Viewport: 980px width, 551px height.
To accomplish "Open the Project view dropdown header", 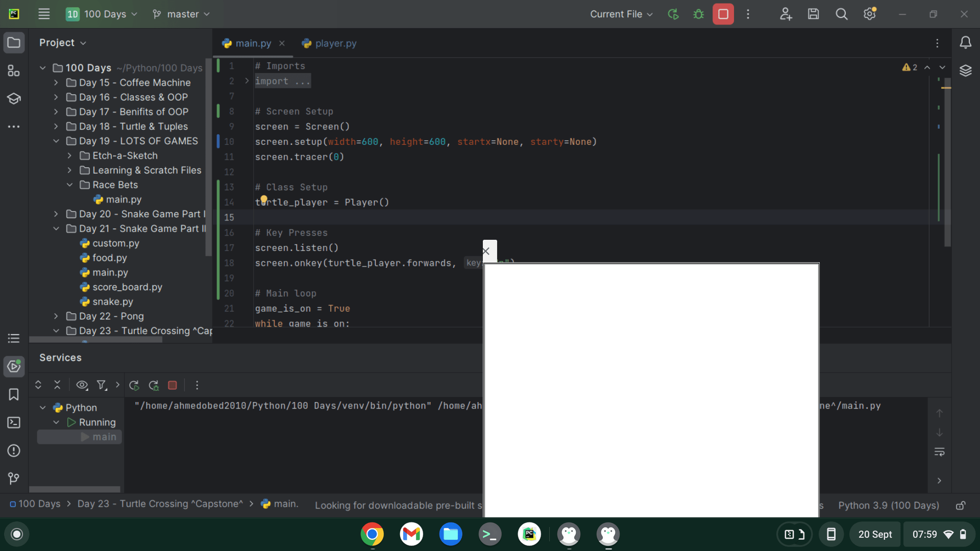I will [63, 42].
